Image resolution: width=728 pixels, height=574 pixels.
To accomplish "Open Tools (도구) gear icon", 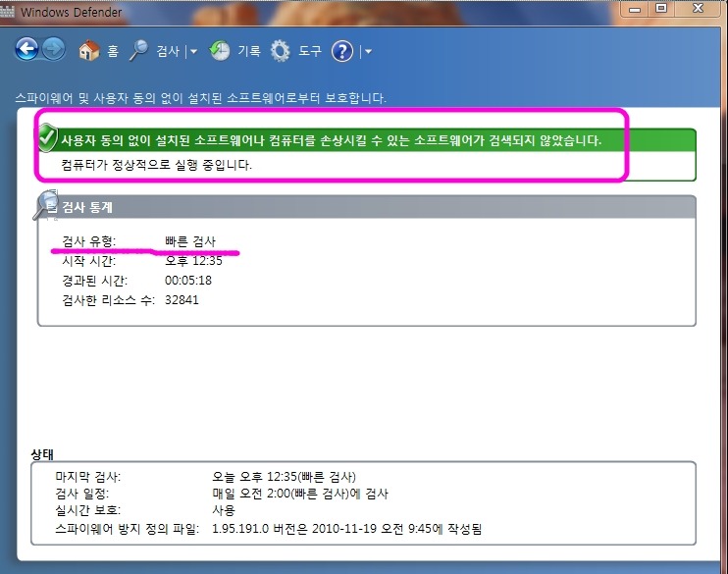I will click(281, 50).
